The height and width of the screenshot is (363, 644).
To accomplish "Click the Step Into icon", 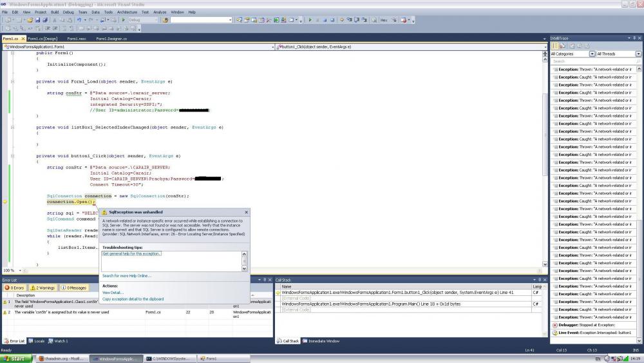I will click(x=349, y=20).
